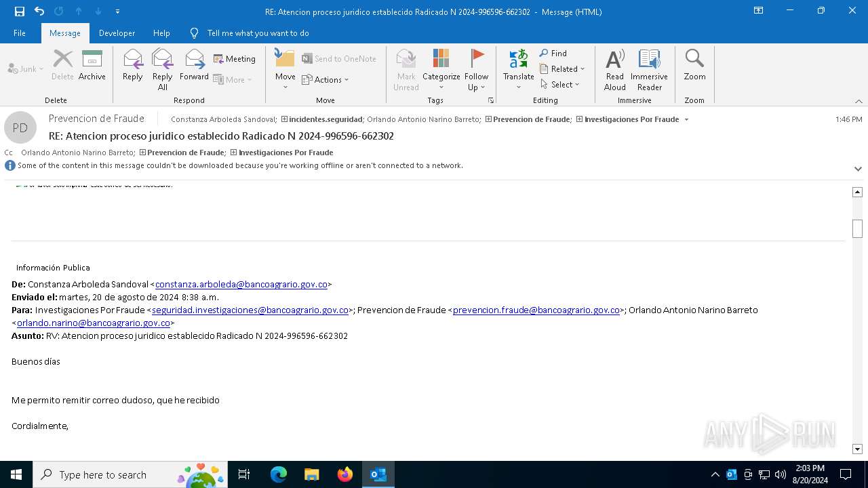Open the Developer tab
This screenshot has height=488, width=868.
point(117,33)
